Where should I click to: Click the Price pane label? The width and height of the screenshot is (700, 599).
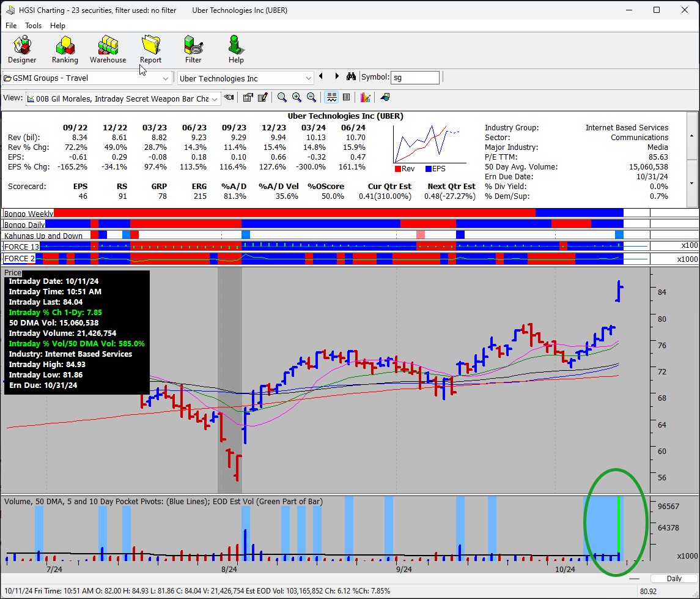pyautogui.click(x=13, y=272)
